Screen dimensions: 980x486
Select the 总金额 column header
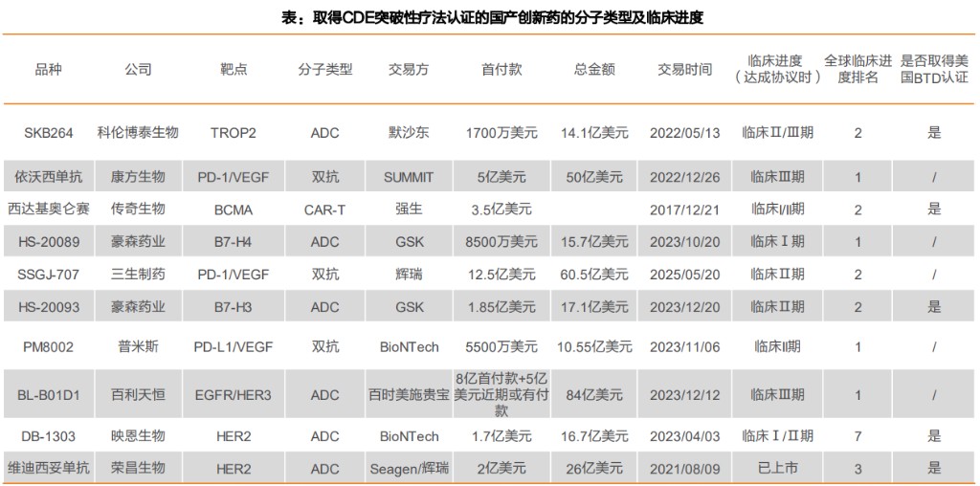[594, 69]
